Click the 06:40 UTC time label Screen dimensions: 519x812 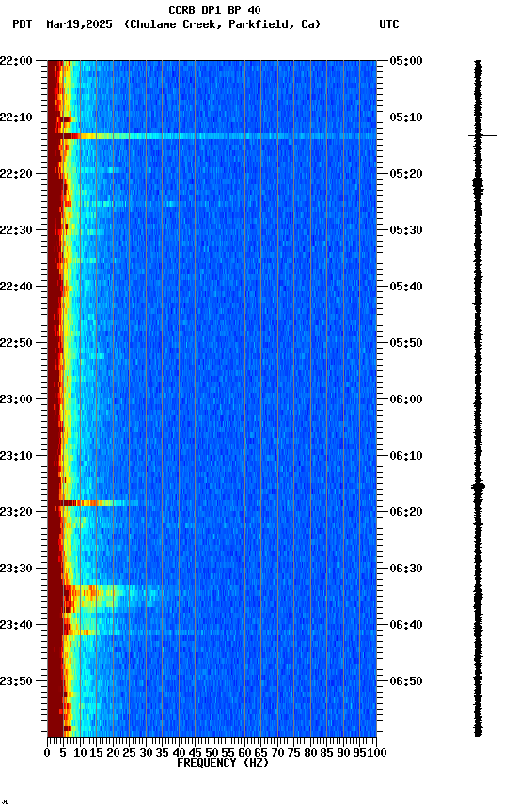406,625
